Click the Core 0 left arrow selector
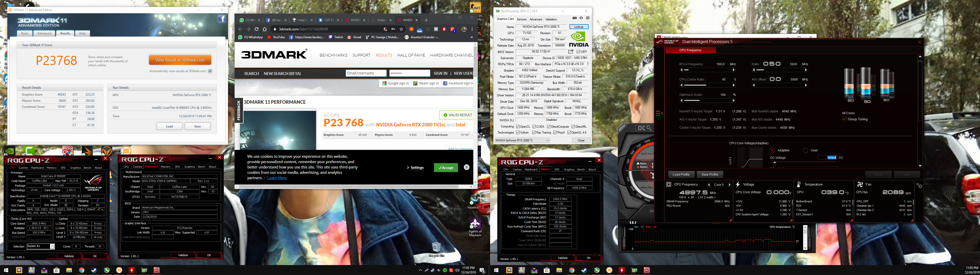This screenshot has width=980, height=275. (x=709, y=185)
